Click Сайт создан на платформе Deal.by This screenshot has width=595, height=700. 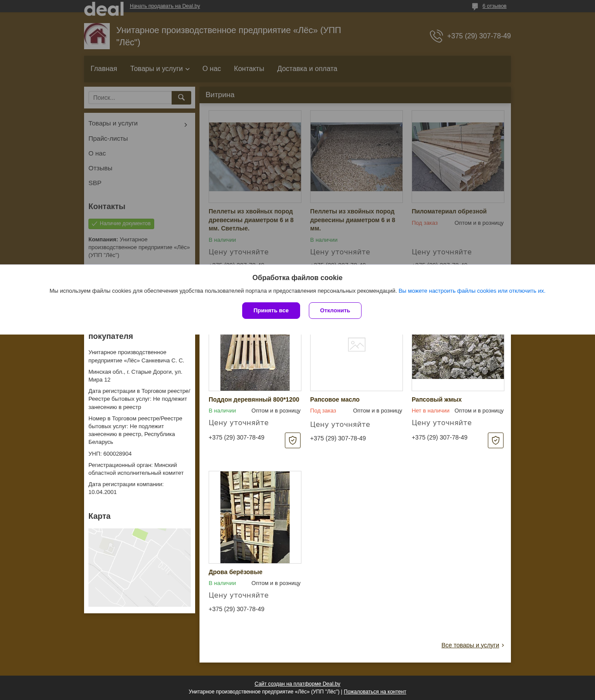297,684
